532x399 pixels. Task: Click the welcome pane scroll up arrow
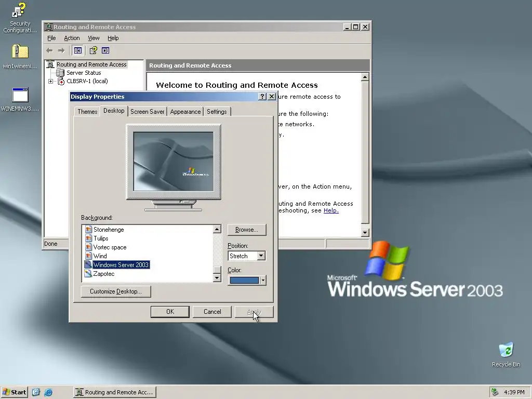[x=365, y=77]
